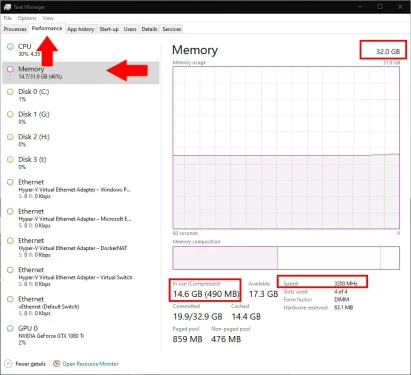411x375 pixels.
Task: Click the Memory purple circle icon
Action: click(10, 69)
